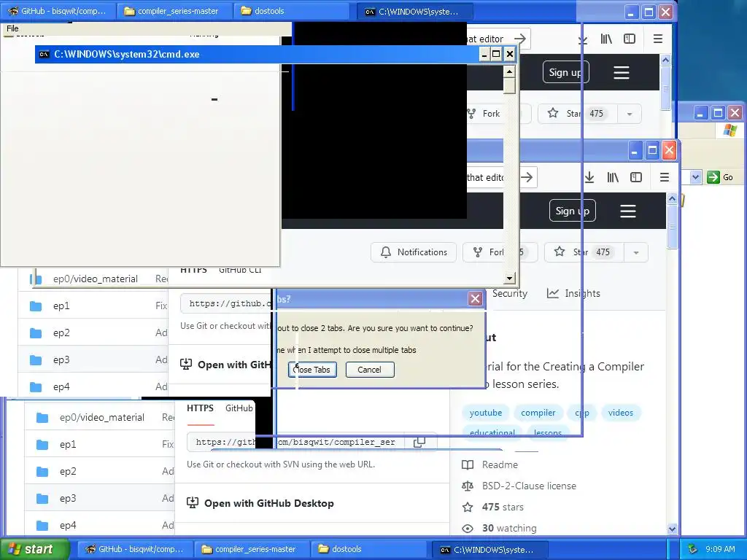747x560 pixels.
Task: Click Cancel in the close tabs dialog
Action: (x=370, y=370)
